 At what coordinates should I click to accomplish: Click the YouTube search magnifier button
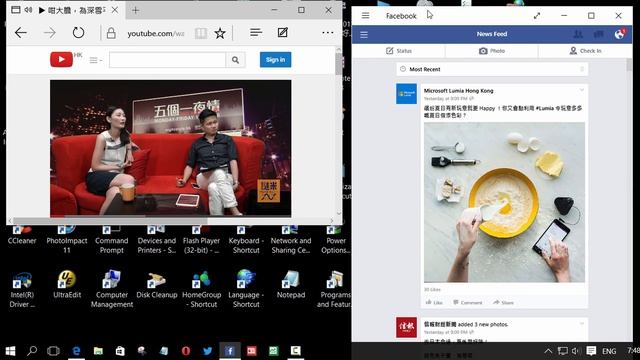point(236,60)
